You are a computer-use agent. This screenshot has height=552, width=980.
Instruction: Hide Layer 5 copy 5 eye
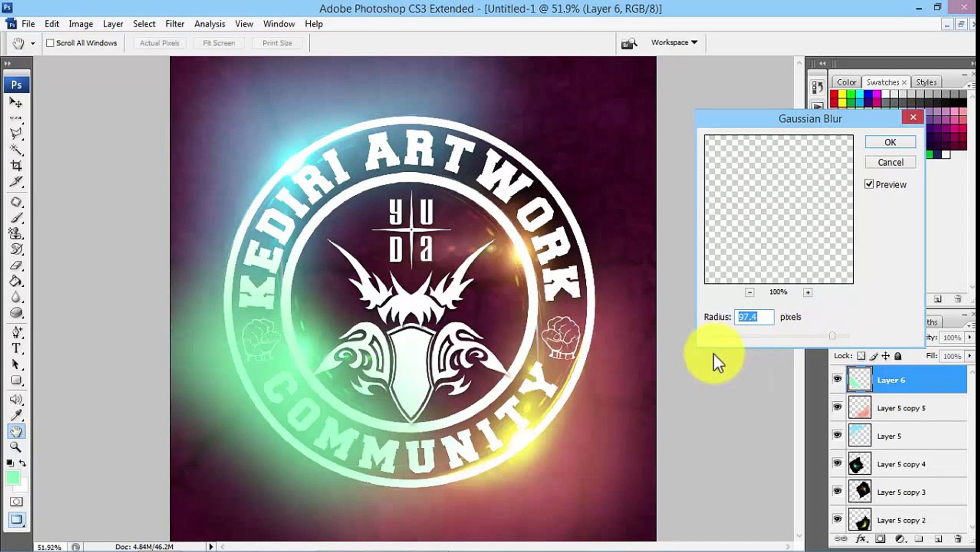point(837,407)
